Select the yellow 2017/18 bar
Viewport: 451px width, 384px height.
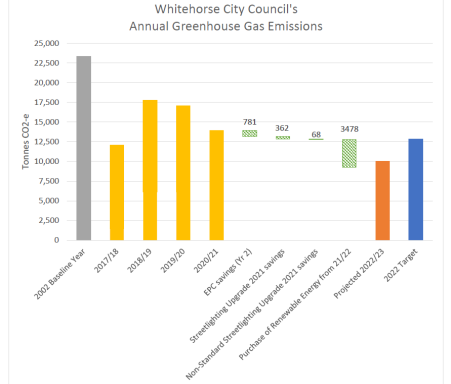pyautogui.click(x=117, y=192)
